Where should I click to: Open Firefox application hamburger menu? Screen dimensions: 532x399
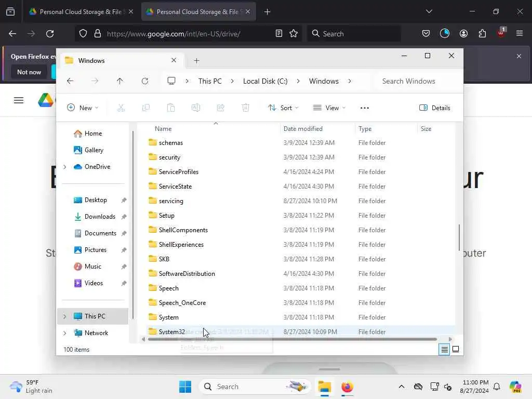pos(519,33)
